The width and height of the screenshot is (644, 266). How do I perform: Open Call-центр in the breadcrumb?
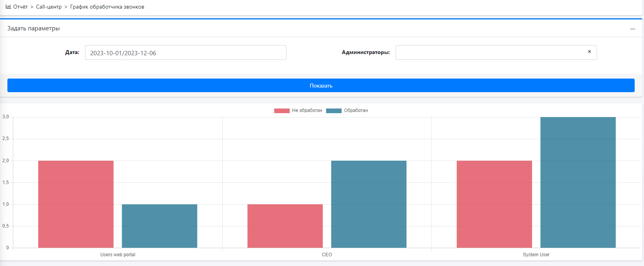tap(49, 7)
